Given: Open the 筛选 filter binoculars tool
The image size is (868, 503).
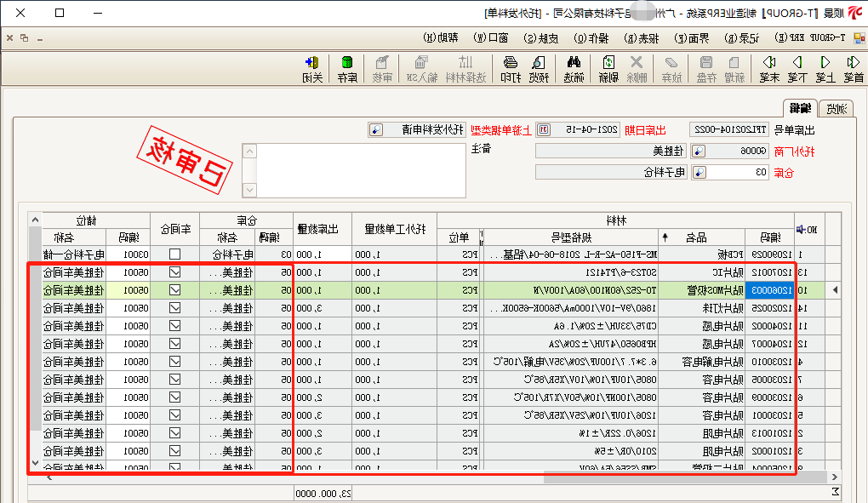Looking at the screenshot, I should pos(574,67).
